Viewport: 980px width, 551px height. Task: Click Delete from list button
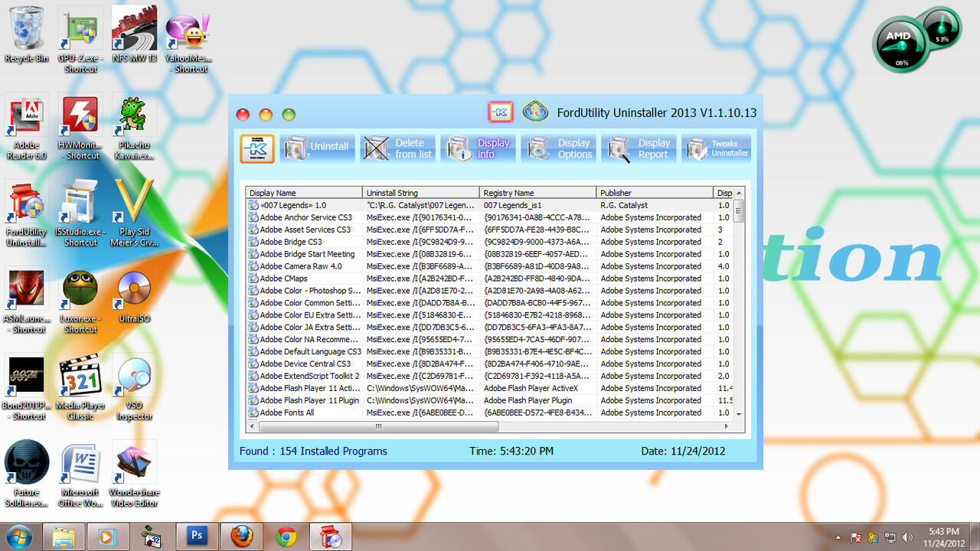pyautogui.click(x=399, y=148)
